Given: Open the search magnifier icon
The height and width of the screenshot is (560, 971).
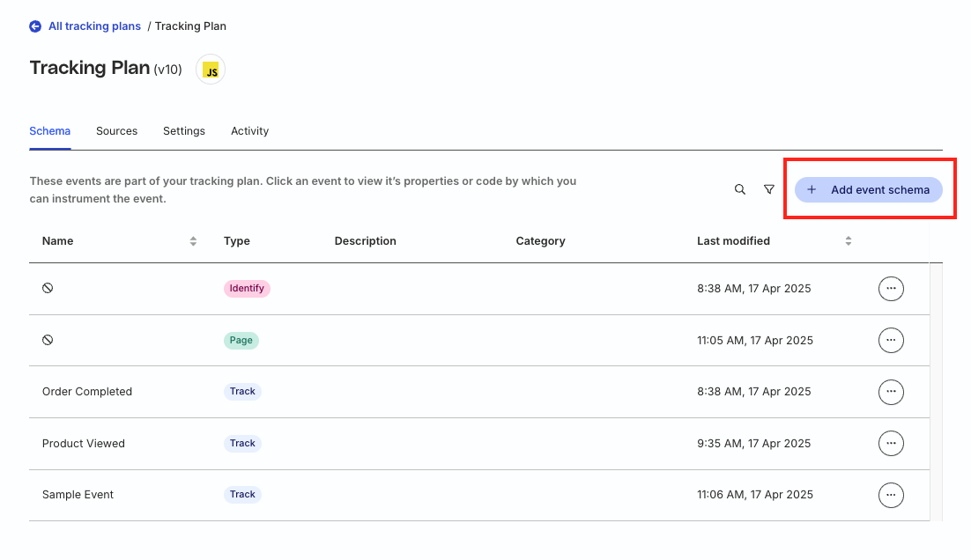Looking at the screenshot, I should (740, 189).
